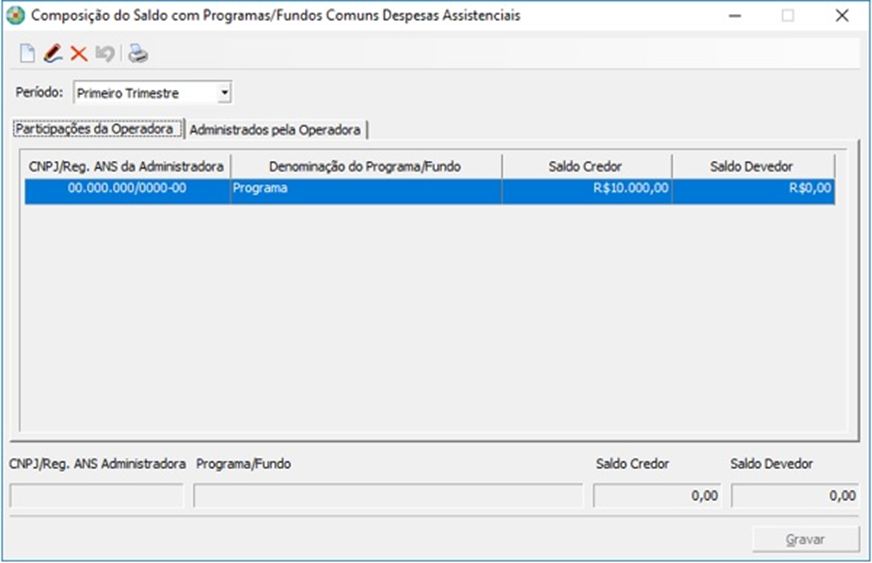
Task: Click the new record blank page icon
Action: click(27, 54)
